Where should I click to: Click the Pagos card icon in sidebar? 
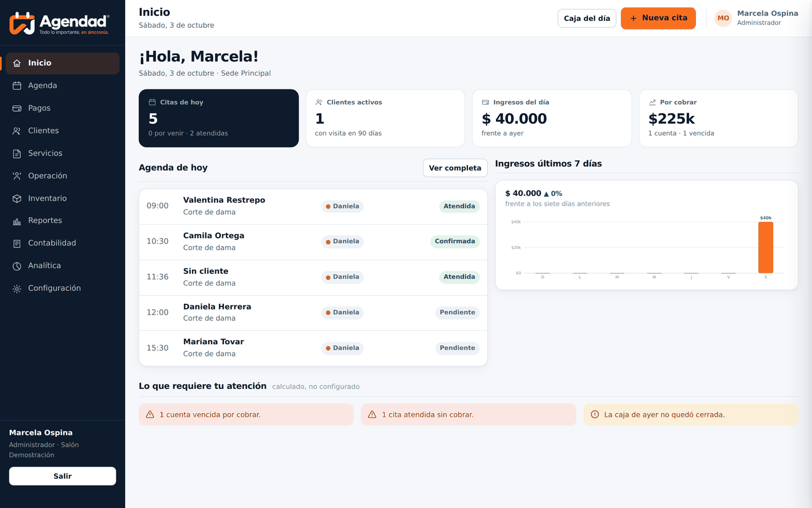coord(17,109)
